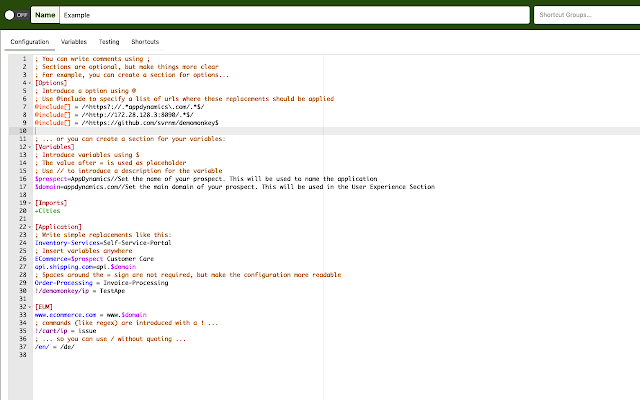Click the @include[] line with 172.28.128.3

[x=114, y=115]
